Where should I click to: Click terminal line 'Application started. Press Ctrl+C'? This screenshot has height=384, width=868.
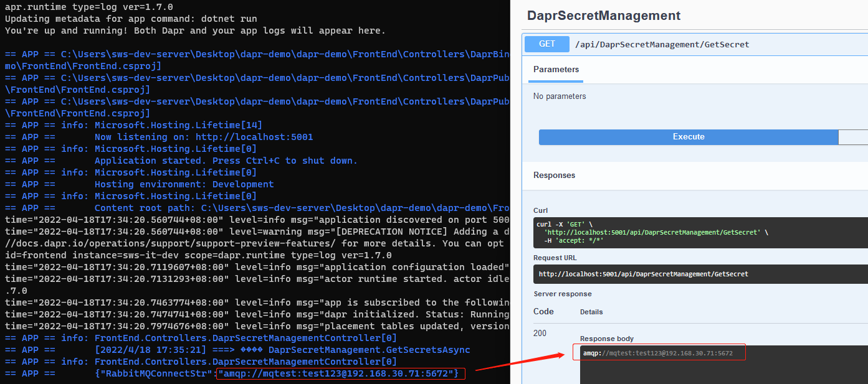181,161
